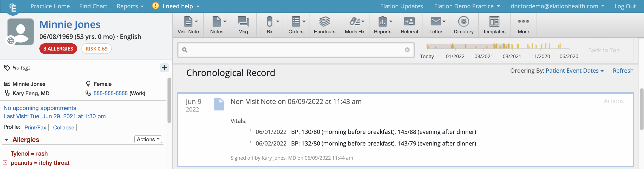Open Allergies Actions dropdown
This screenshot has height=169, width=644.
click(148, 139)
